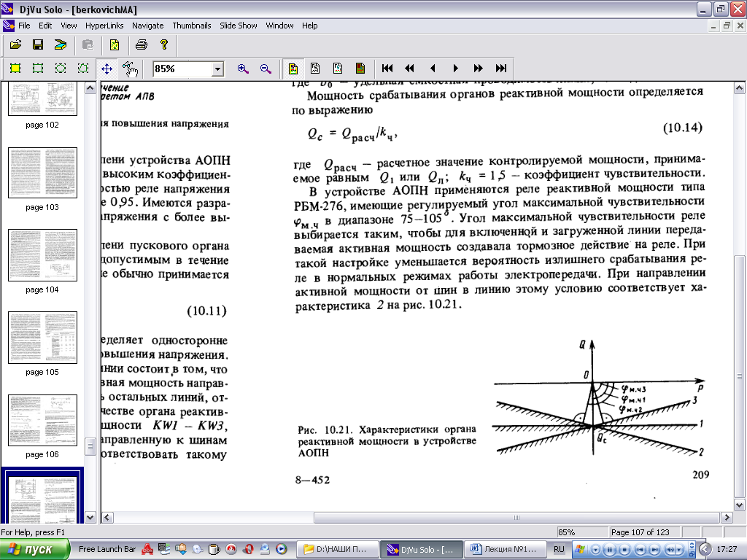Switch to the D:\НАШИ П... taskbar window
747x560 pixels.
pos(338,549)
